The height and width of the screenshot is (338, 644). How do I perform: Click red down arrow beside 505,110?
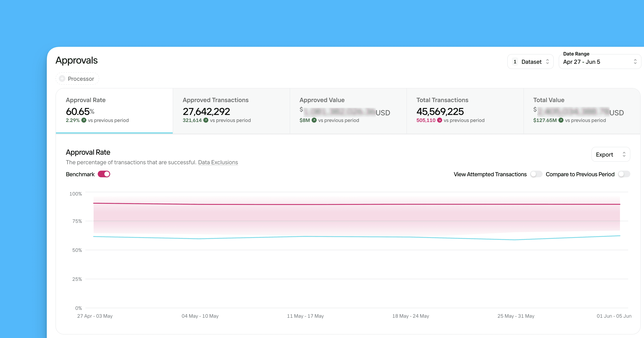pyautogui.click(x=439, y=120)
